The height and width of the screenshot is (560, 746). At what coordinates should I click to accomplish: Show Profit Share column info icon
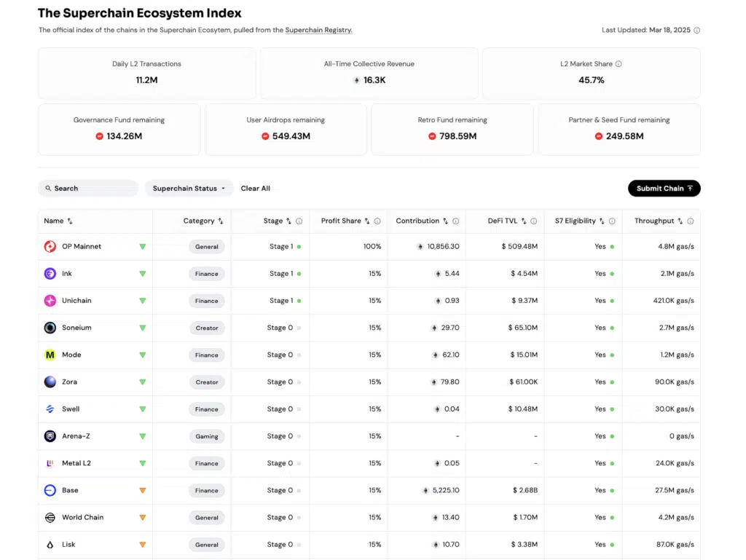click(377, 221)
